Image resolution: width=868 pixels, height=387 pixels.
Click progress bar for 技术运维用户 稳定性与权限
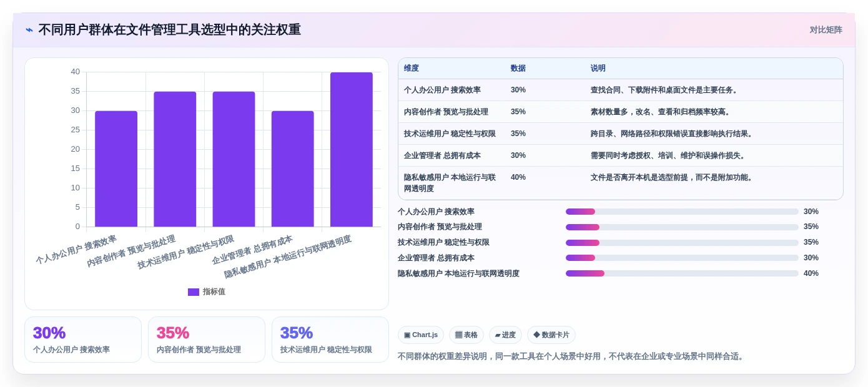tap(682, 243)
